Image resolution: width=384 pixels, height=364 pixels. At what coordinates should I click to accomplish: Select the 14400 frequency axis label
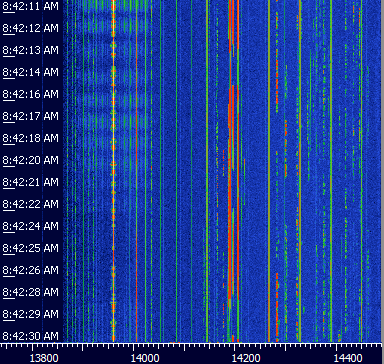pos(348,358)
